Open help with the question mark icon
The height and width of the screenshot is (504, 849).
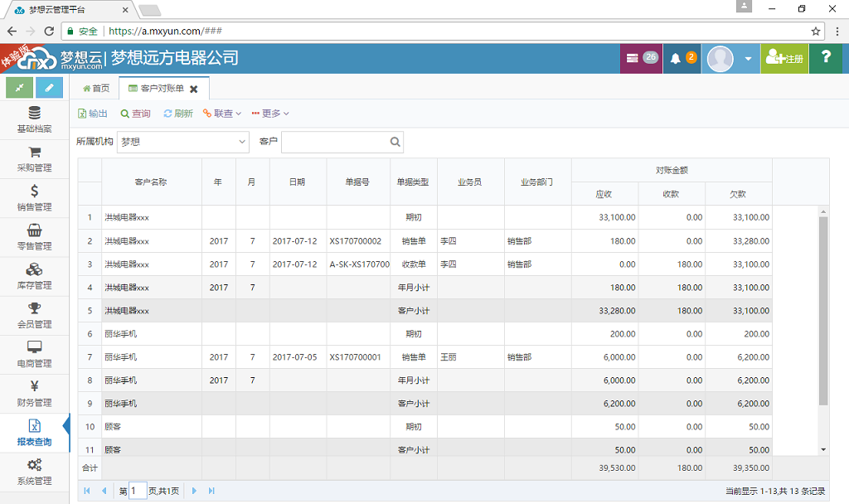click(x=826, y=57)
